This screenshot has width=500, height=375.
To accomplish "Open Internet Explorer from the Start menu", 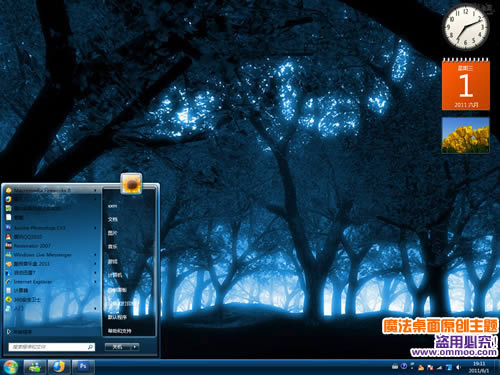I will 50,282.
